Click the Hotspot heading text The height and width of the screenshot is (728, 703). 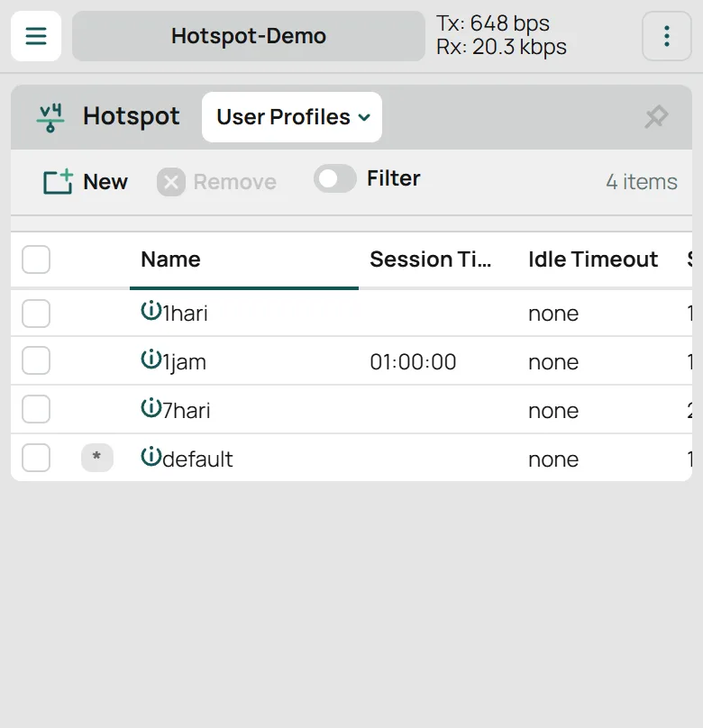point(132,116)
